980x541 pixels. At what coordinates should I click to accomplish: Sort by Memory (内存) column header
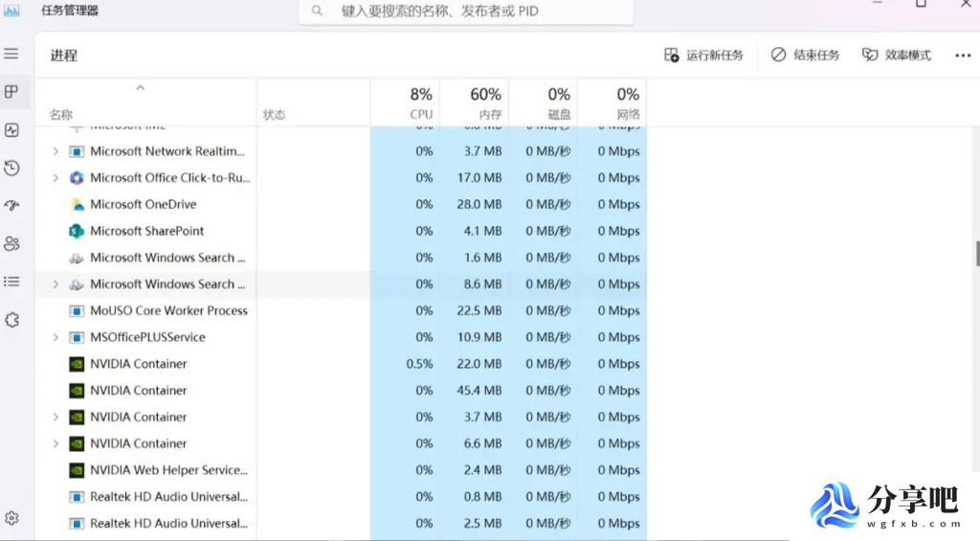coord(475,102)
